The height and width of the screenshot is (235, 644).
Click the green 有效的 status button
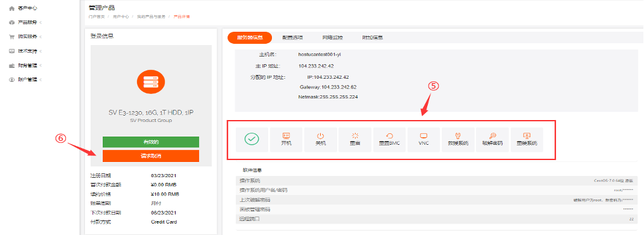click(x=151, y=142)
